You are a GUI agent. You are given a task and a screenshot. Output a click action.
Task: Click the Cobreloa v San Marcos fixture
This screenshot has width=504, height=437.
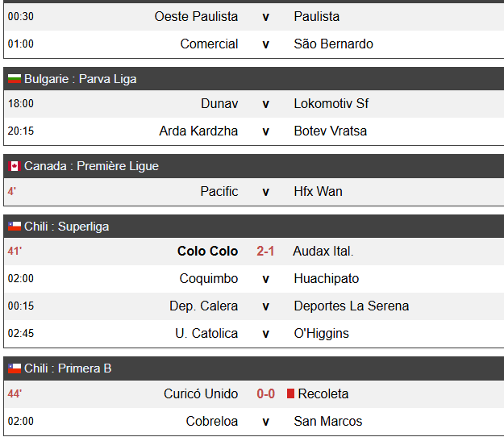tap(254, 421)
